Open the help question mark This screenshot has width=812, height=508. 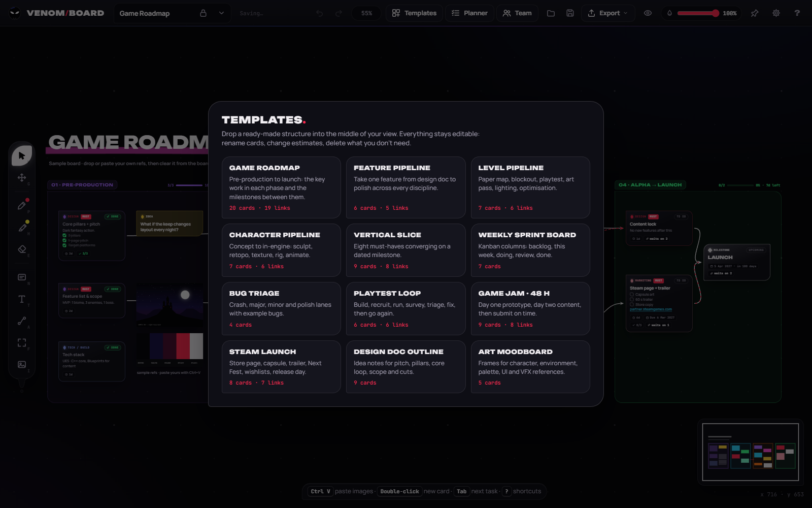(797, 13)
